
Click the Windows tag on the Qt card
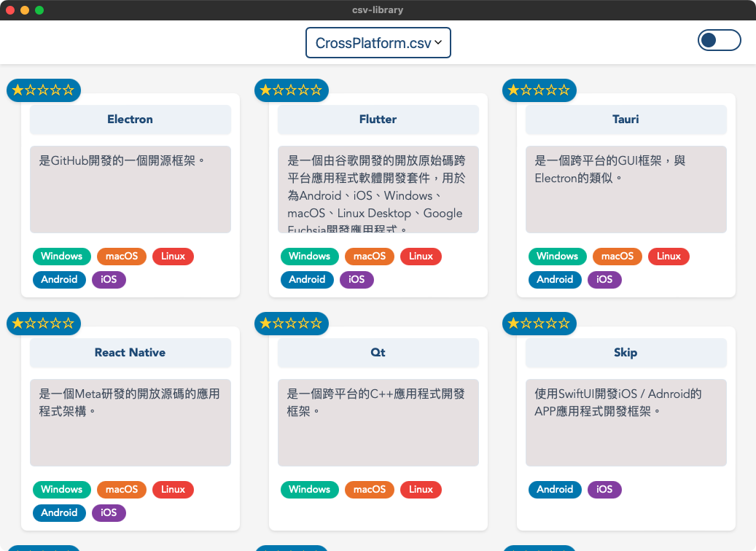[310, 490]
